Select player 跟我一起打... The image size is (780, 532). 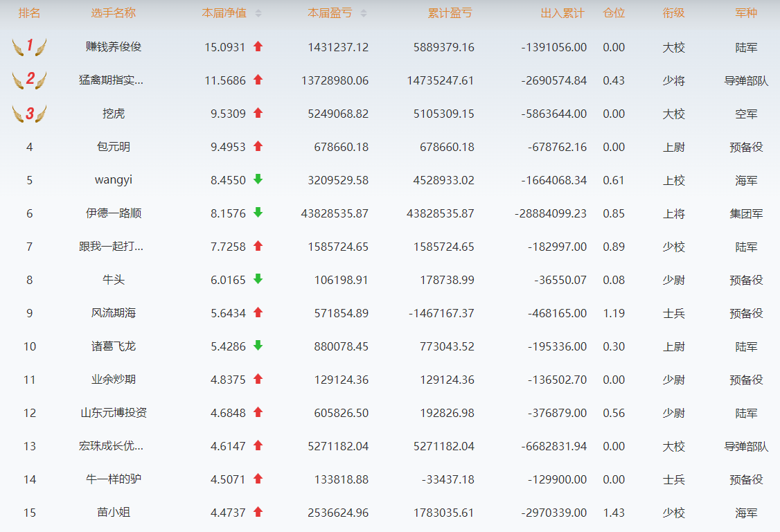click(111, 247)
